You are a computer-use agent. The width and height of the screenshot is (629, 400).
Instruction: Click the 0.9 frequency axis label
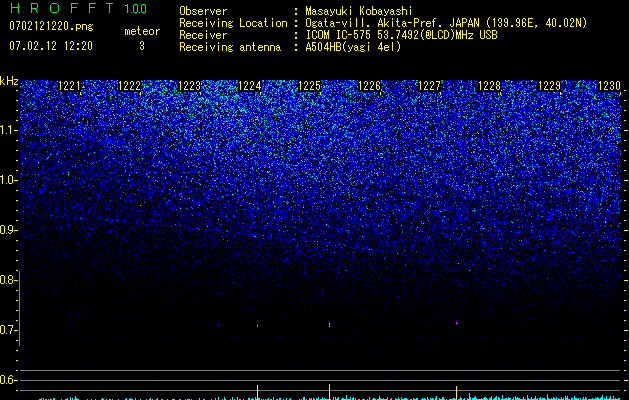point(9,230)
